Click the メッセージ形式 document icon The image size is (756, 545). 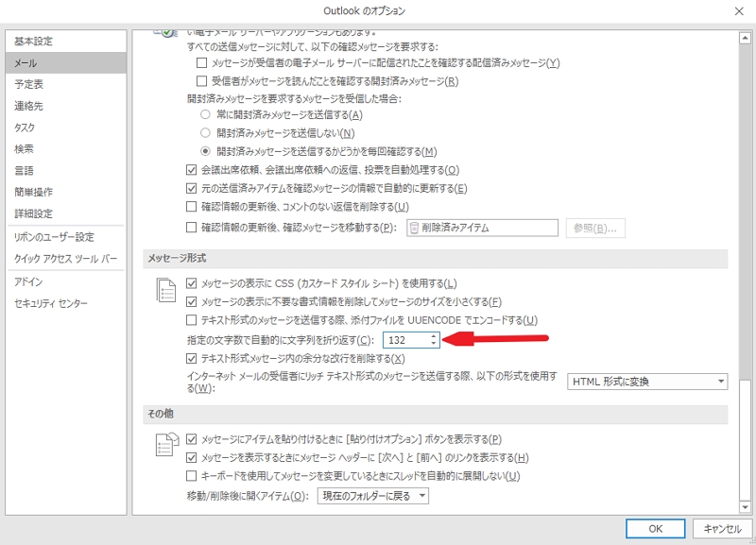coord(166,290)
